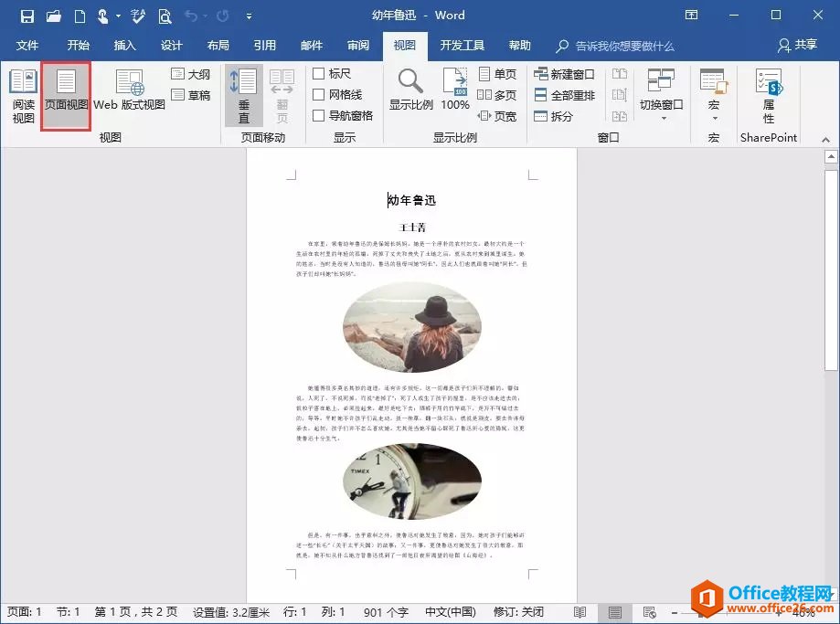
Task: Switch to the 引用 References tab
Action: (x=265, y=46)
